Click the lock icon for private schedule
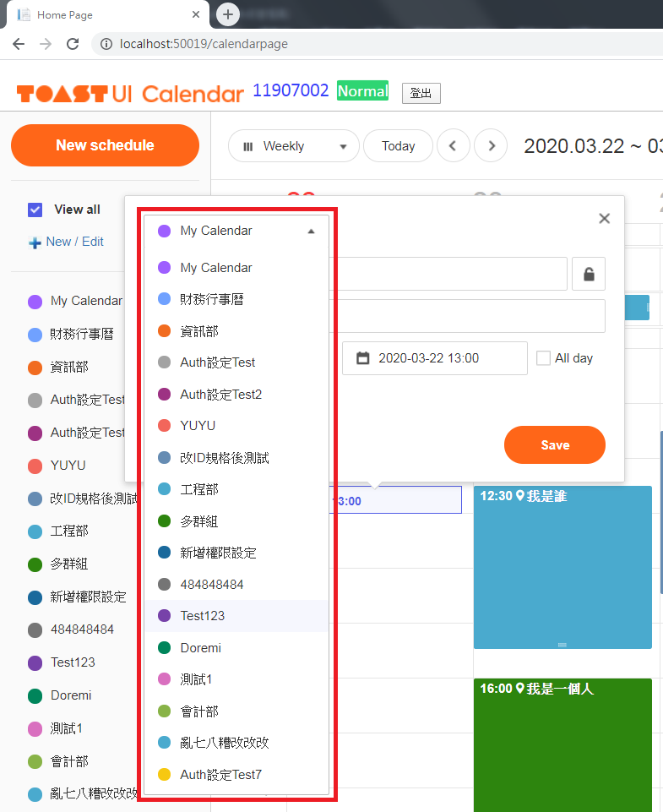Image resolution: width=663 pixels, height=812 pixels. [x=589, y=274]
